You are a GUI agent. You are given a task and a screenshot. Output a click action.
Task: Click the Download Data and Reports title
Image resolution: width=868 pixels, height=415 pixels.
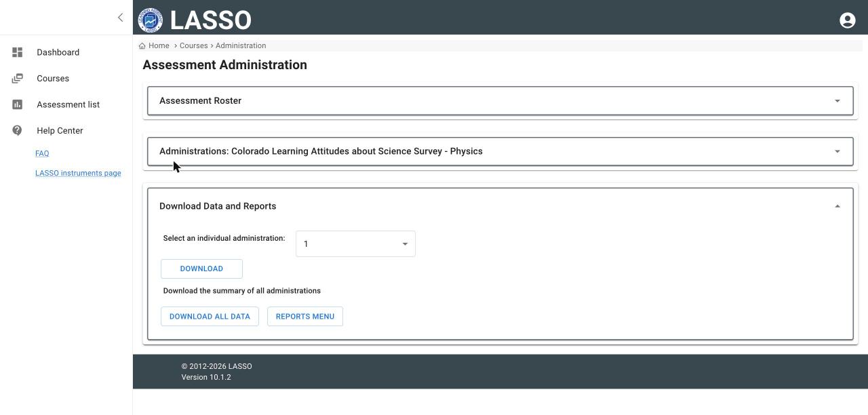(218, 206)
